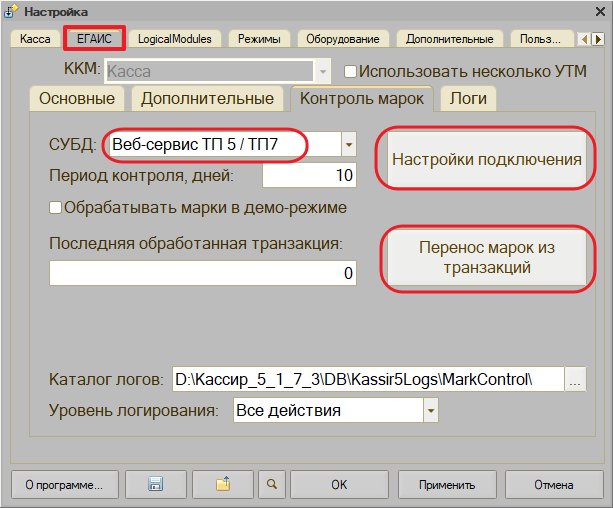Click the Применить button

coord(447,485)
